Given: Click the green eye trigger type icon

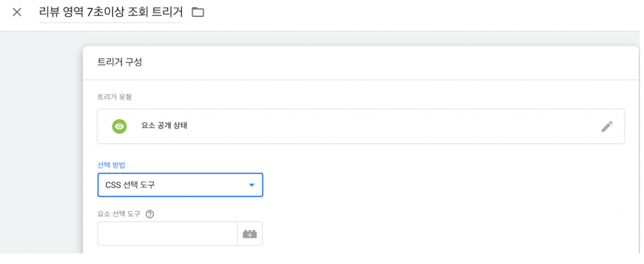Looking at the screenshot, I should (x=119, y=126).
